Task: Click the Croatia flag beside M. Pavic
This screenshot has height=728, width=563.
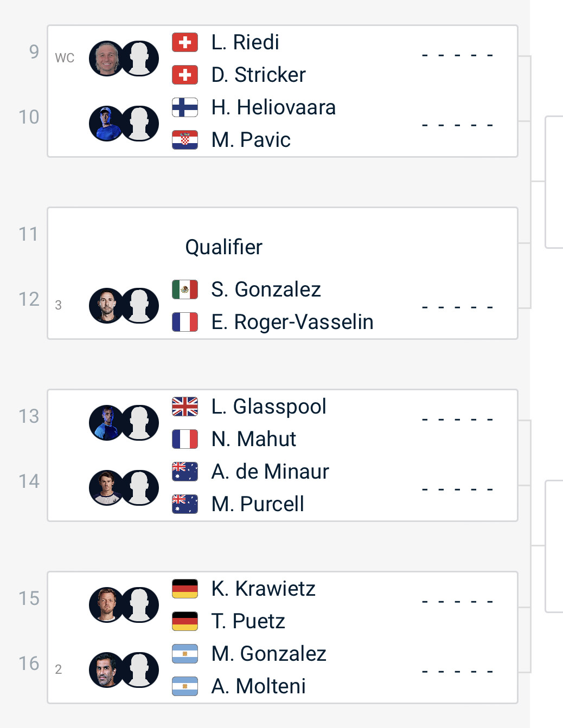Action: tap(185, 140)
